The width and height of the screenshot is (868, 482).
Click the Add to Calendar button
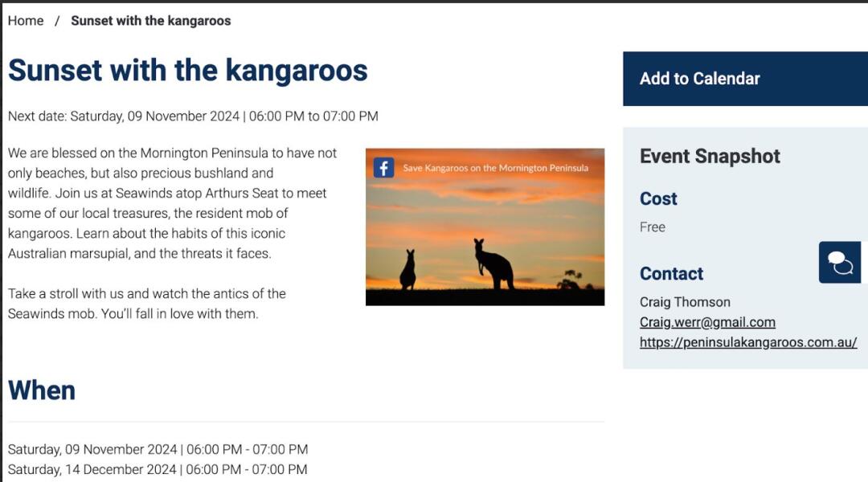point(745,79)
